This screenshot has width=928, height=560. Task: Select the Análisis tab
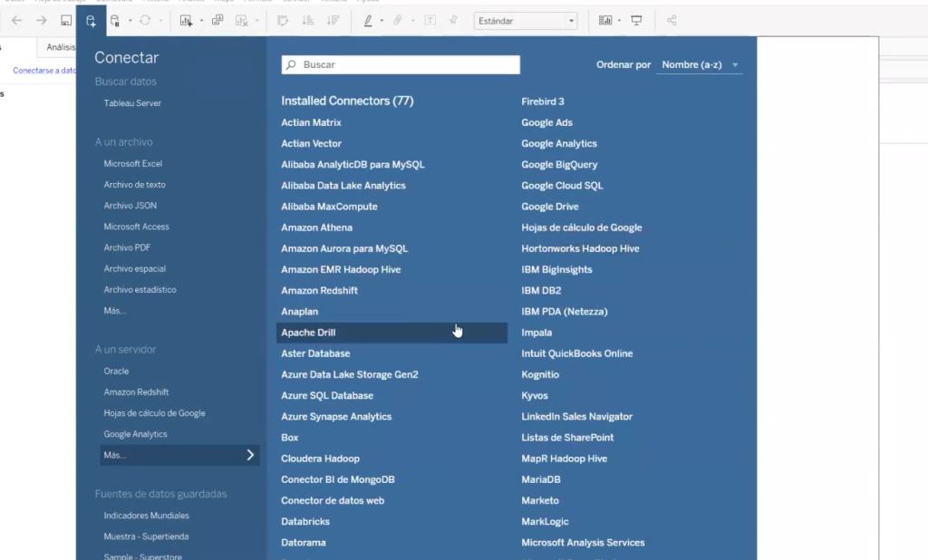(61, 47)
